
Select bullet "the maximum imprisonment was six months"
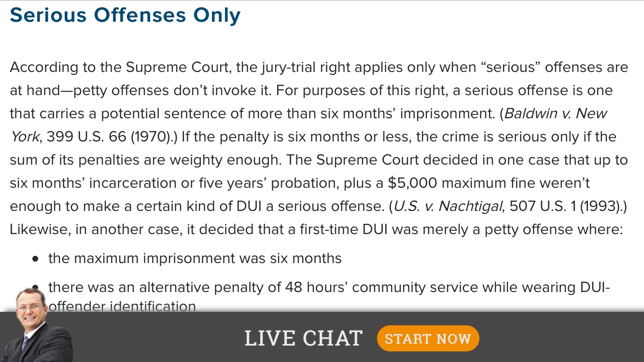pos(195,258)
